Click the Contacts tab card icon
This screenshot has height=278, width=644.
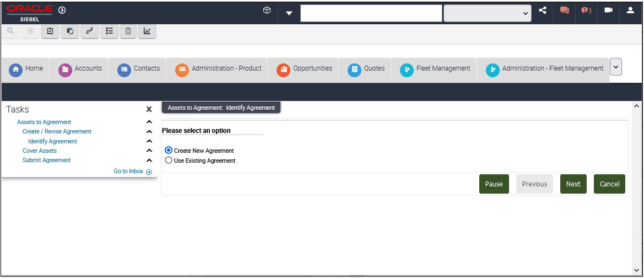124,70
